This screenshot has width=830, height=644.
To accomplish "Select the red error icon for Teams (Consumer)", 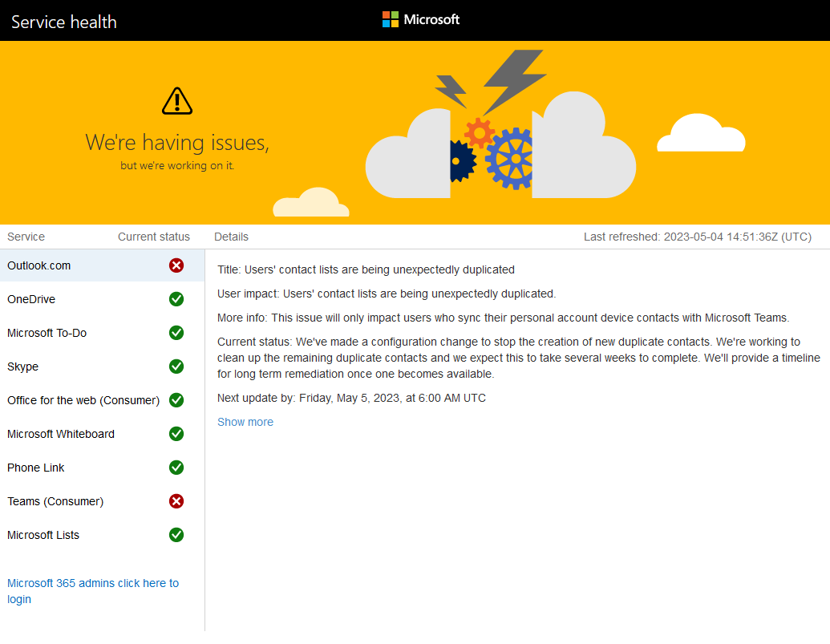I will tap(176, 501).
